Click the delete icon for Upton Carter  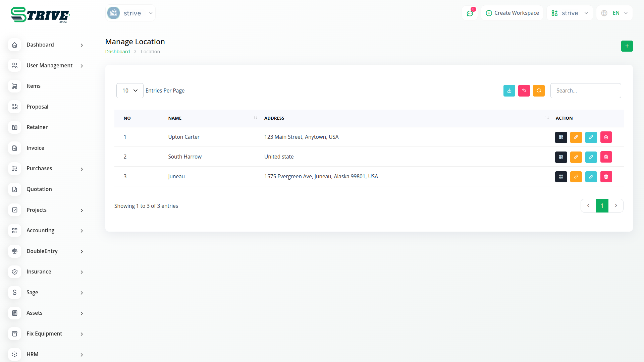coord(606,137)
